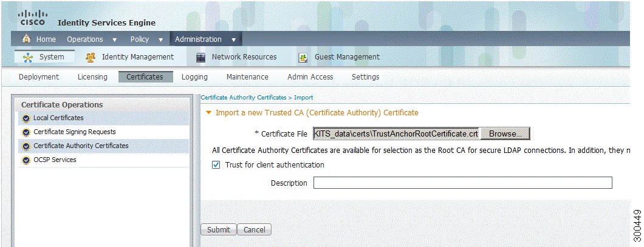Go to the Licensing tab

tap(92, 76)
